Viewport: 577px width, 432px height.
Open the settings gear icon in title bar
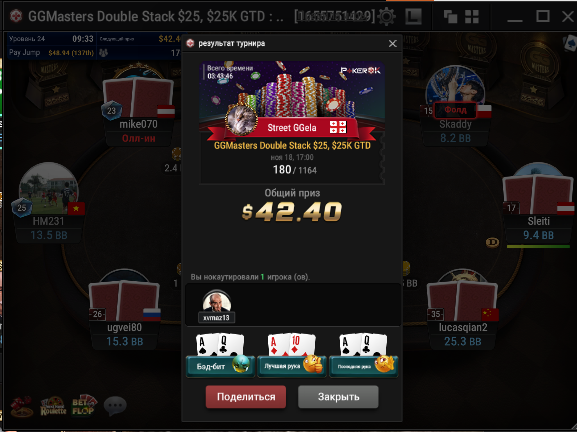pos(386,16)
